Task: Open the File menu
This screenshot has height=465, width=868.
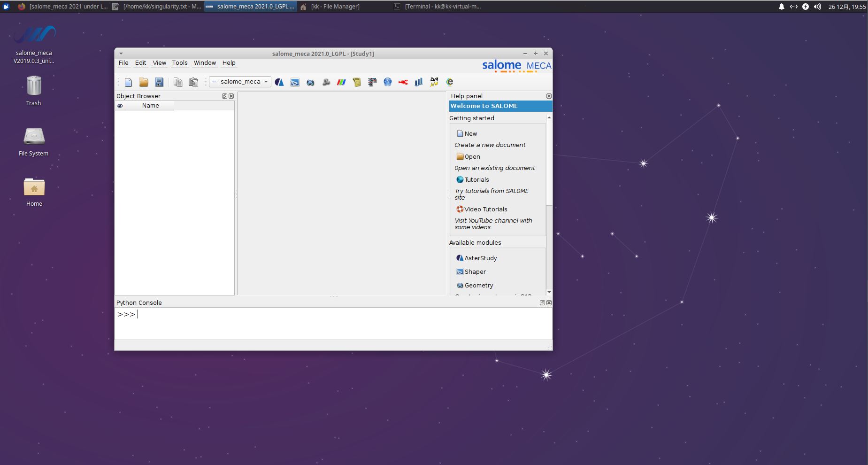Action: (123, 63)
